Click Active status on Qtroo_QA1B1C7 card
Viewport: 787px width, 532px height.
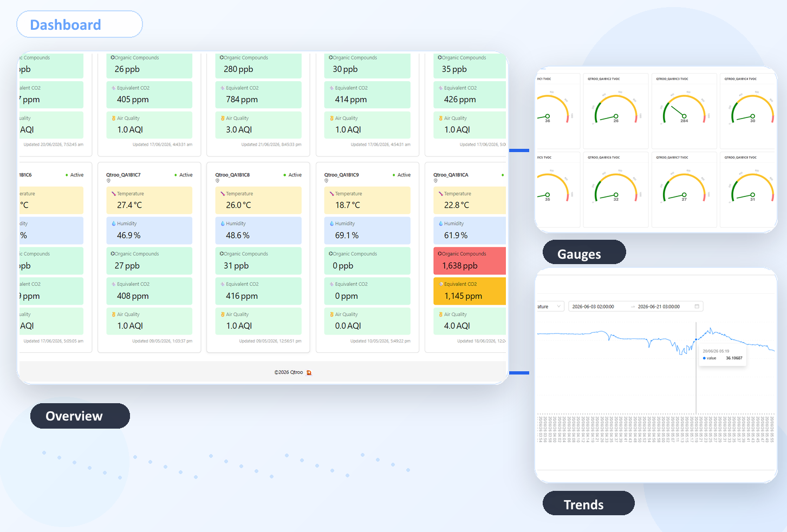pyautogui.click(x=184, y=175)
